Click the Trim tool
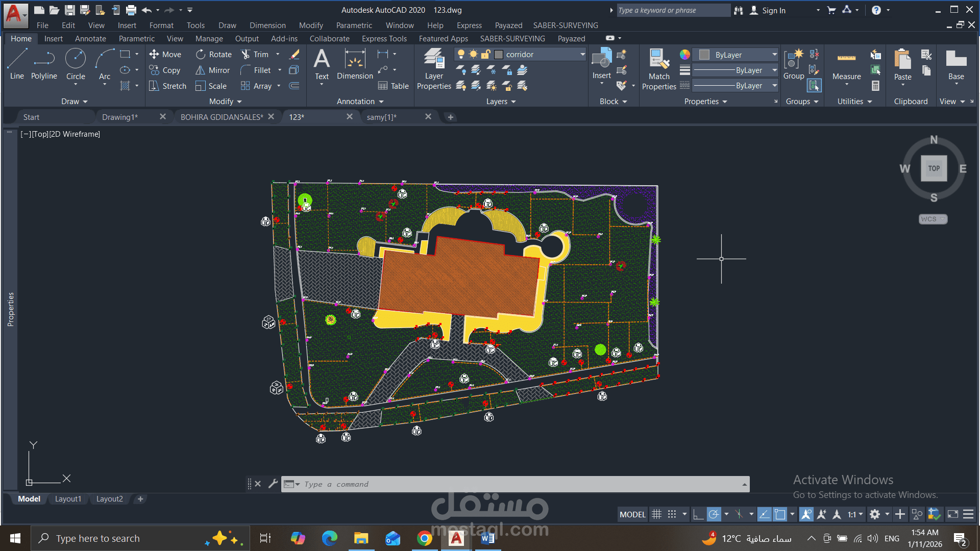This screenshot has width=980, height=551. point(255,54)
